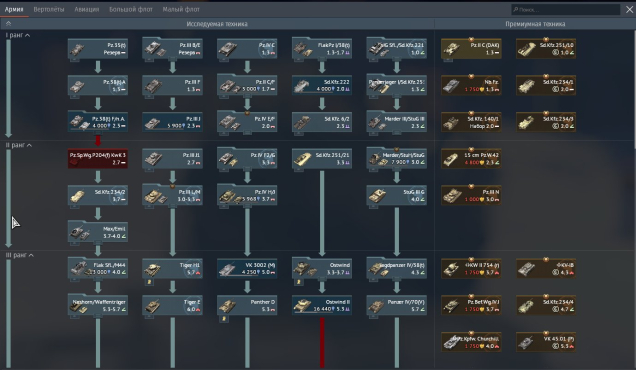
Task: Open the Малый флот tab
Action: 181,9
